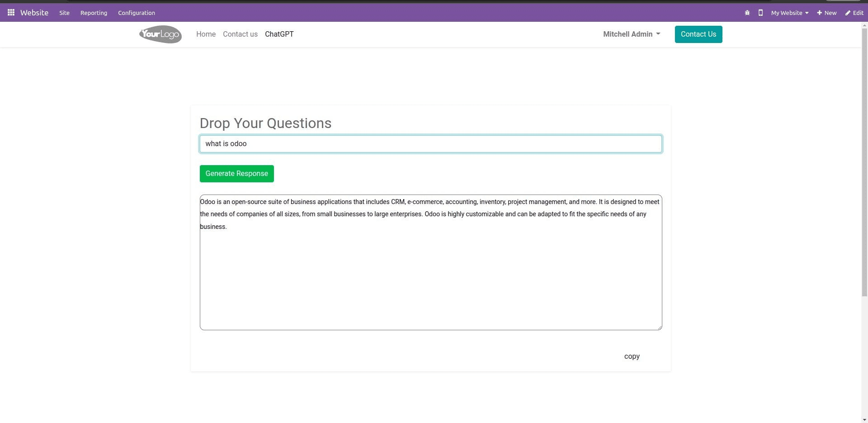Image resolution: width=868 pixels, height=423 pixels.
Task: Click inside the response text area
Action: tap(431, 262)
